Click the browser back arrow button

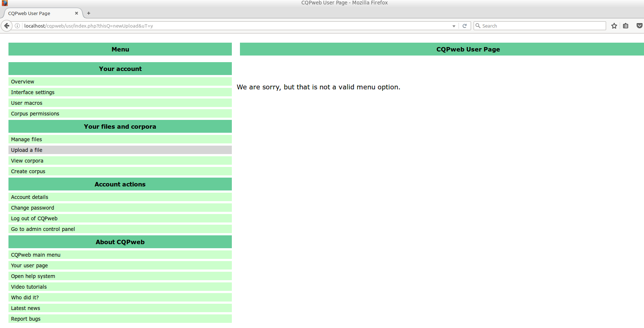[7, 26]
